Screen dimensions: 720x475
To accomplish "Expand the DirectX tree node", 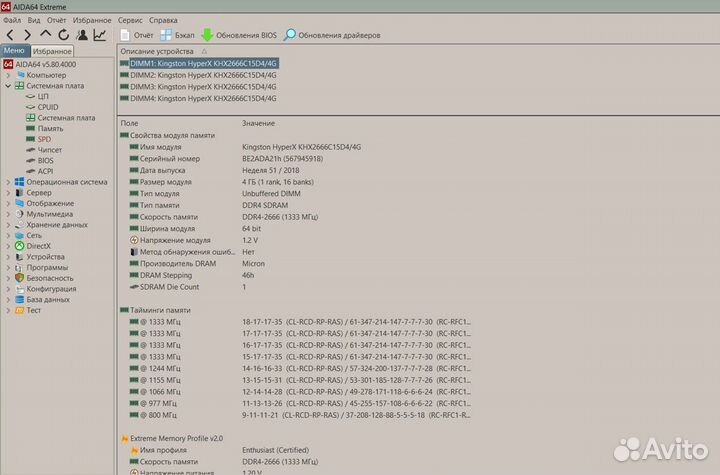I will pos(8,246).
